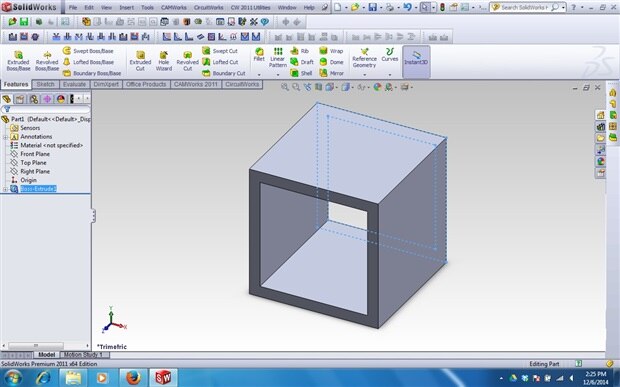Add a Rib feature
Image resolution: width=620 pixels, height=387 pixels.
[299, 51]
